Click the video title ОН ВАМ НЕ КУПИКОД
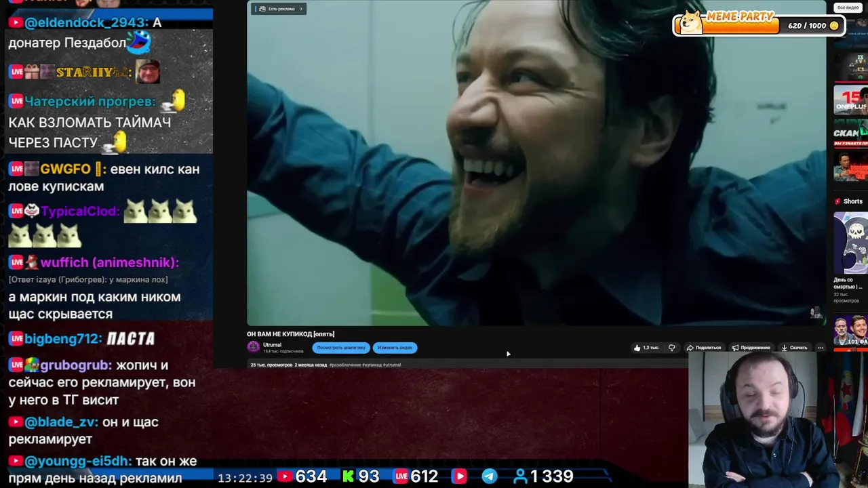This screenshot has width=868, height=488. (290, 334)
